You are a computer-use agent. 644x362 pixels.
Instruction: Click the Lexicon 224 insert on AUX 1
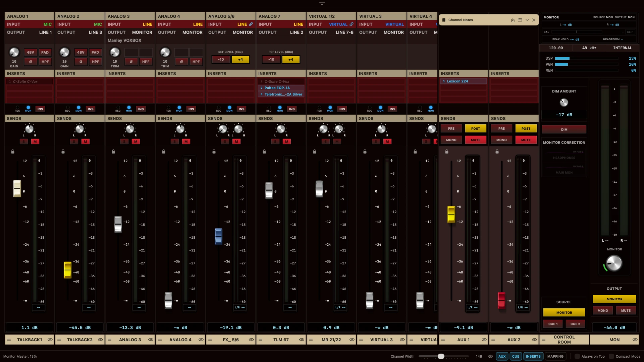click(463, 81)
